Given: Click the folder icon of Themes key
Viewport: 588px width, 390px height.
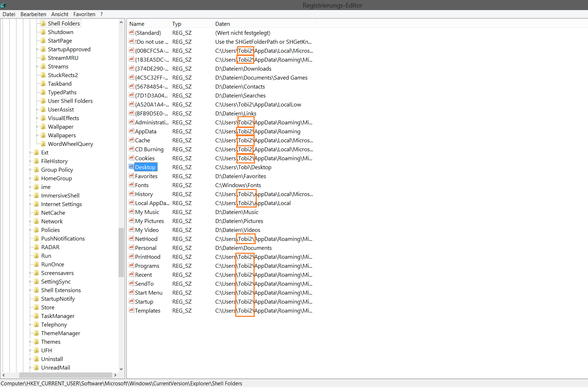Looking at the screenshot, I should tap(37, 342).
